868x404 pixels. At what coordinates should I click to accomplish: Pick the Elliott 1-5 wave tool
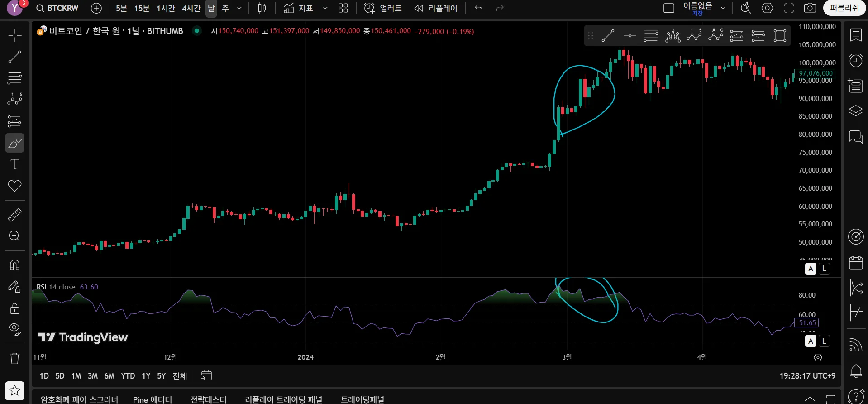[694, 35]
